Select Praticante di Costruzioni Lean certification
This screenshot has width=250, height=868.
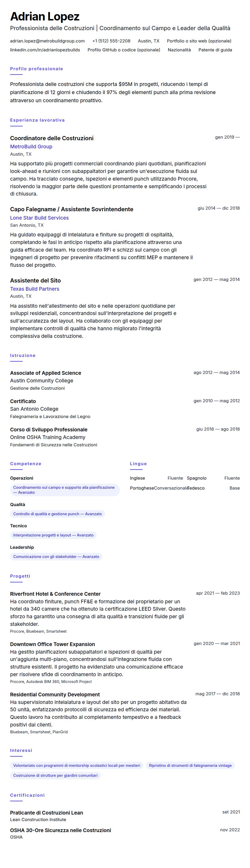[x=46, y=813]
